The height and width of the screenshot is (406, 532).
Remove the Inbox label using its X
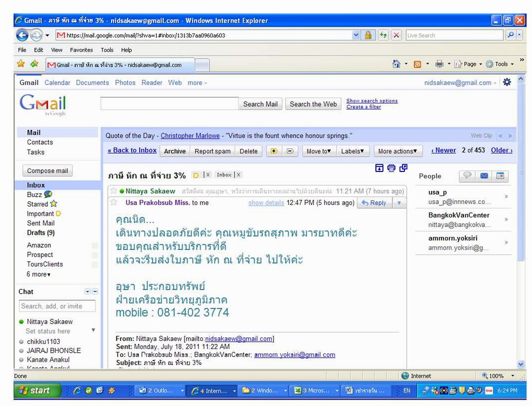click(x=238, y=175)
